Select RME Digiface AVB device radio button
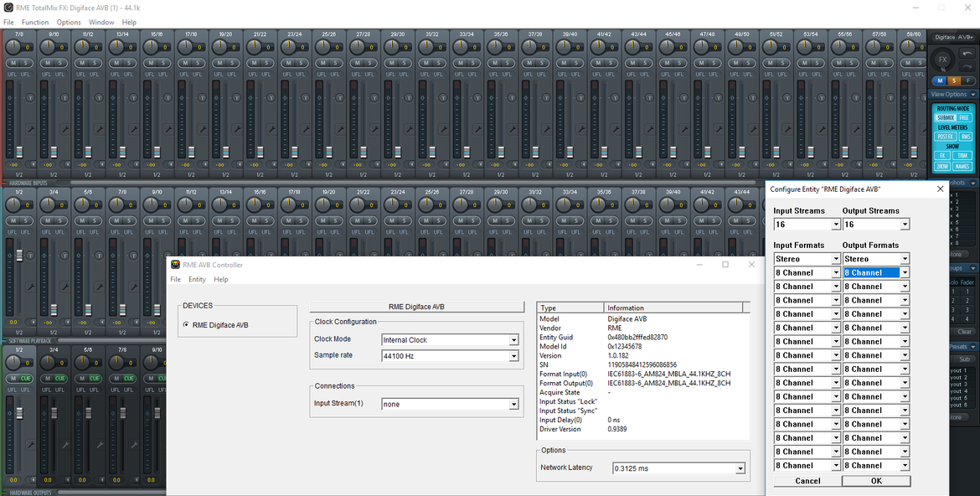This screenshot has height=496, width=980. tap(186, 324)
